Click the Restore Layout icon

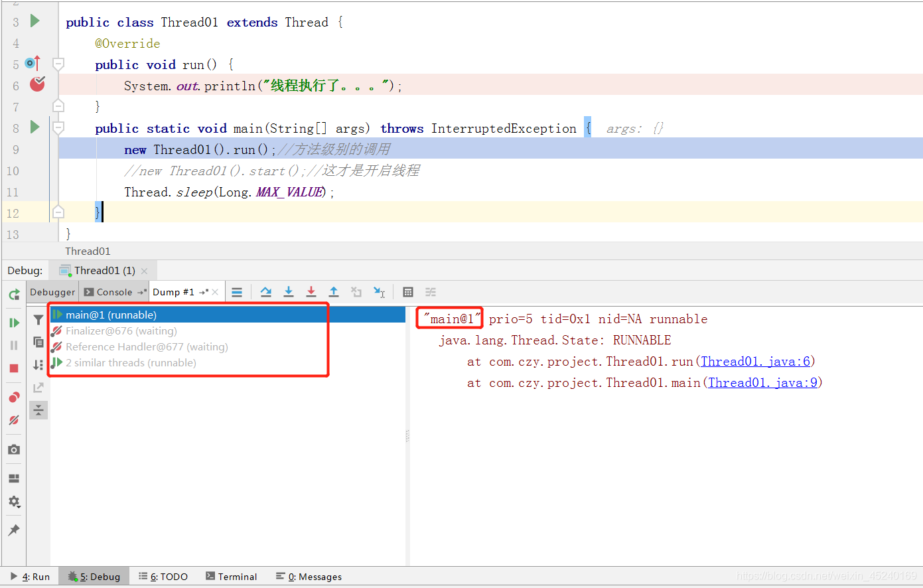tap(14, 478)
